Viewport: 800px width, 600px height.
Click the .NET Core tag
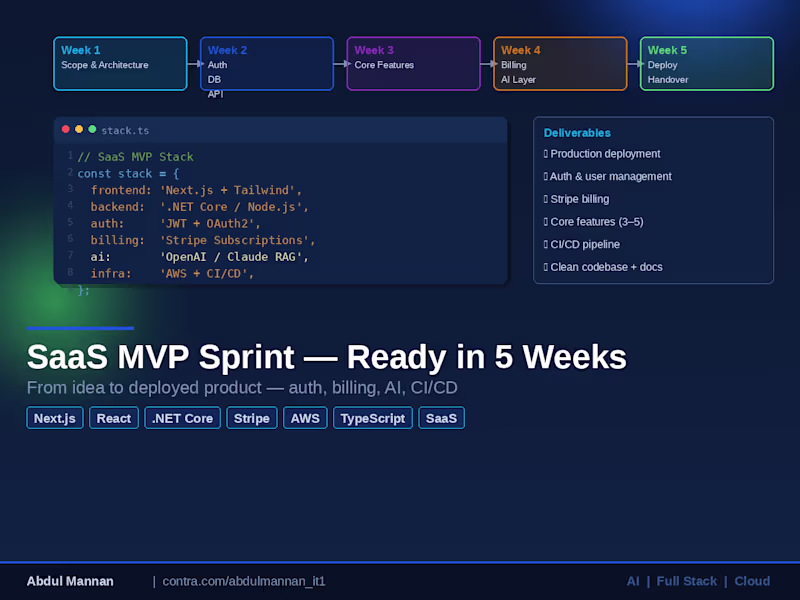pyautogui.click(x=183, y=418)
